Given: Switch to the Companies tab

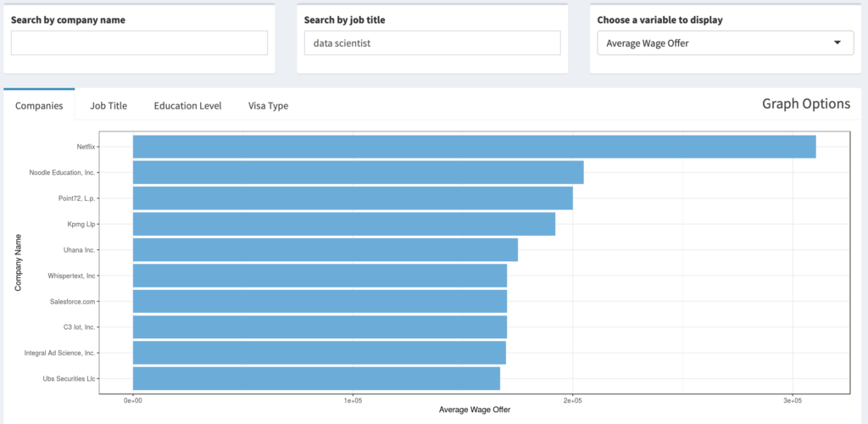Looking at the screenshot, I should [39, 105].
